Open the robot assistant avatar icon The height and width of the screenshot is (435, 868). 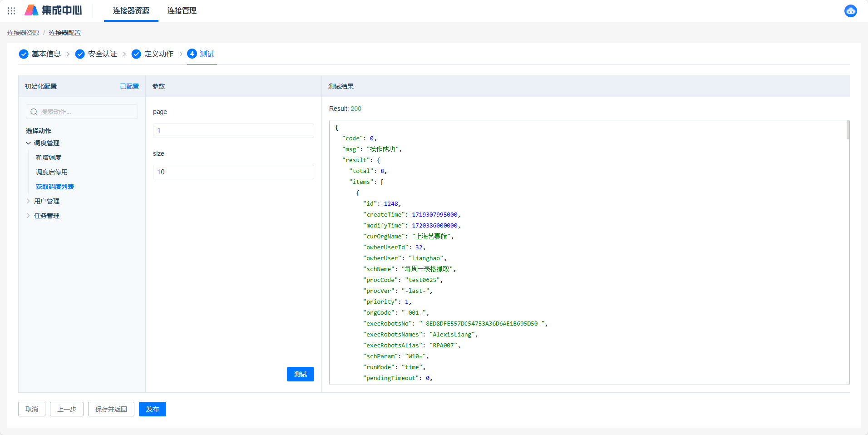tap(850, 10)
